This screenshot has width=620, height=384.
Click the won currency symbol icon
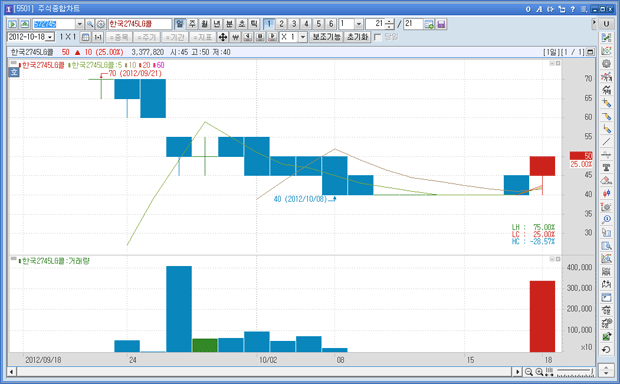coord(236,37)
